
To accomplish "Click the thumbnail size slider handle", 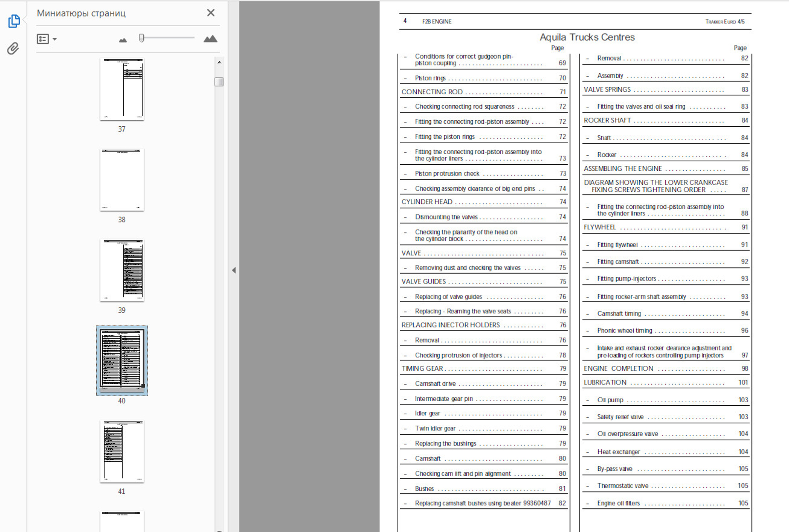I will 141,38.
